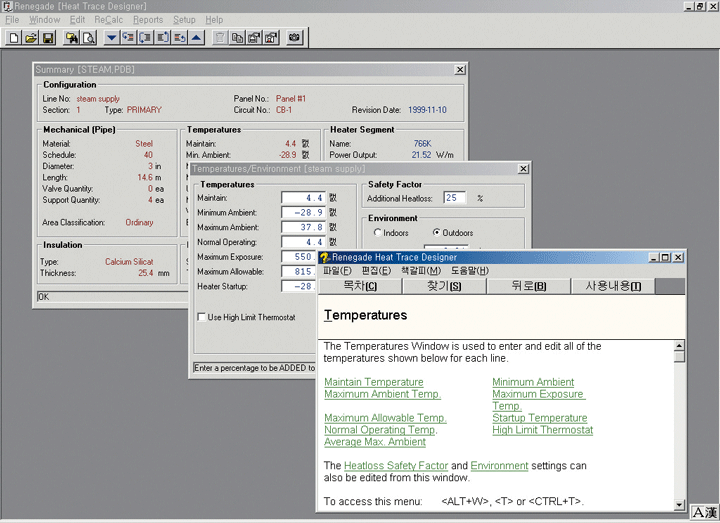This screenshot has height=523, width=720.
Task: Click the blue up-arrow toolbar icon
Action: [197, 38]
